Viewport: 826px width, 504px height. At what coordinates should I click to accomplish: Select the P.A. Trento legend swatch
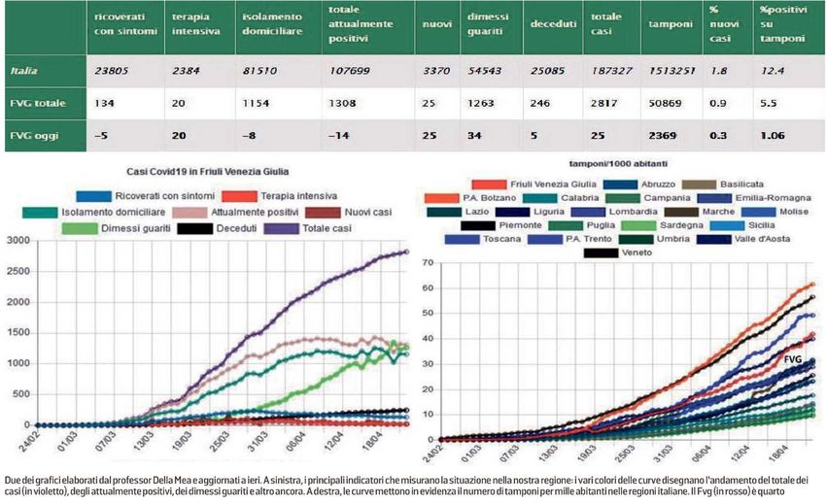547,239
